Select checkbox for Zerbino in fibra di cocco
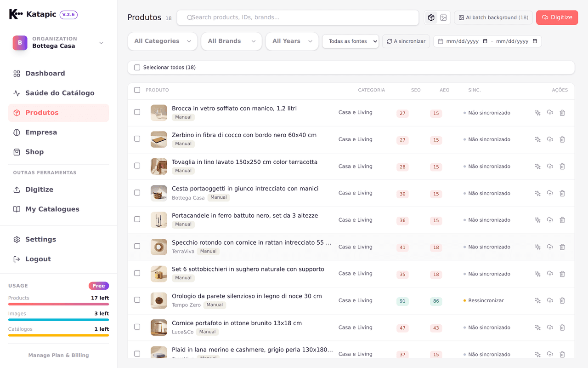Screen dimensions: 588x368 pos(137,139)
